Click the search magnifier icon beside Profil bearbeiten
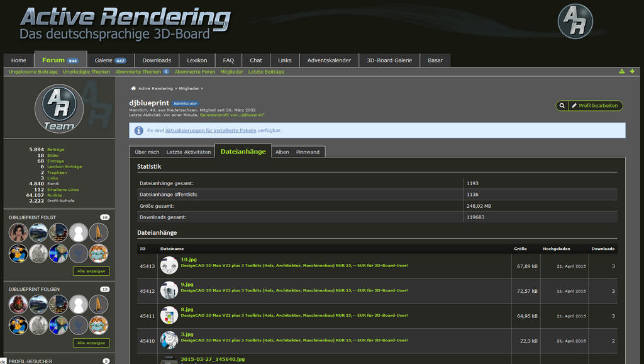The height and width of the screenshot is (364, 644). pyautogui.click(x=562, y=106)
